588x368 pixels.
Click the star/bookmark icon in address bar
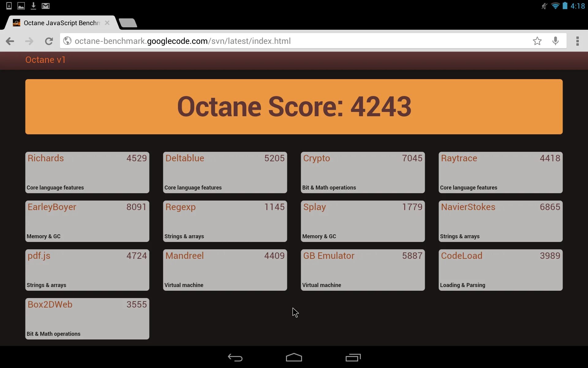click(537, 41)
